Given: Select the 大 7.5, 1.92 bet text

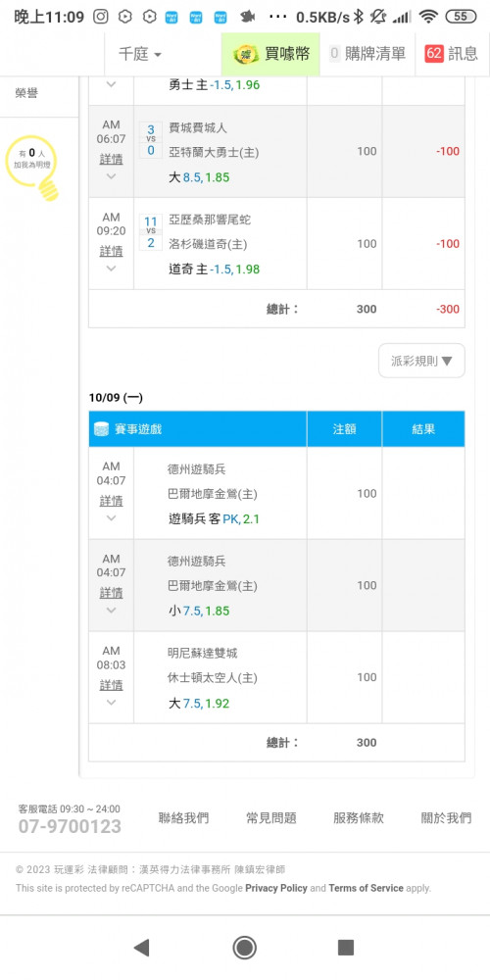Looking at the screenshot, I should coord(199,704).
